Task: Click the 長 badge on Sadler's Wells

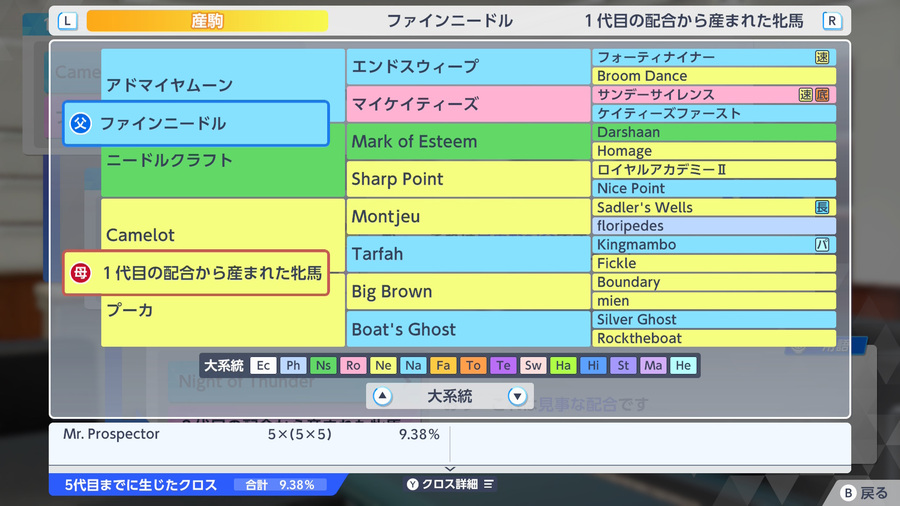Action: coord(822,207)
